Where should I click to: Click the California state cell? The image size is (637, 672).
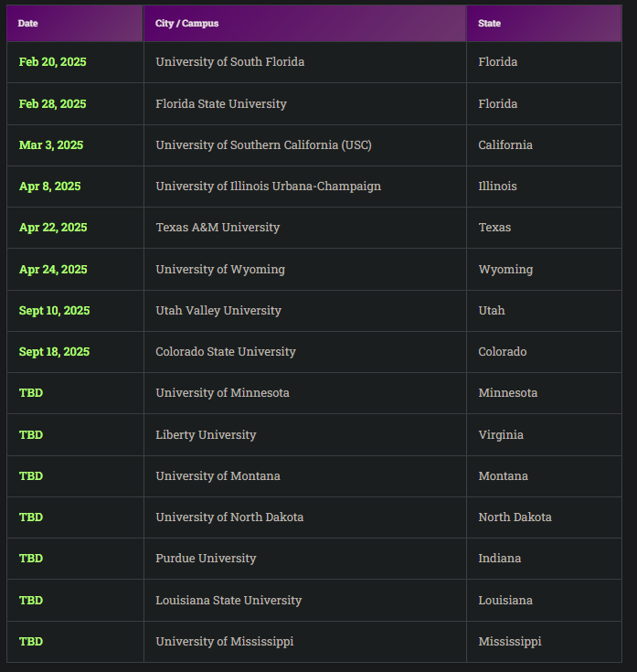tap(505, 144)
